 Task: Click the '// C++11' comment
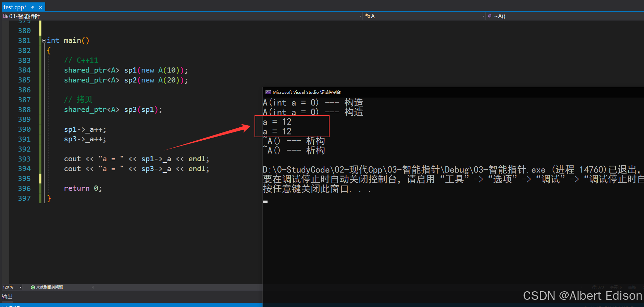click(x=81, y=61)
